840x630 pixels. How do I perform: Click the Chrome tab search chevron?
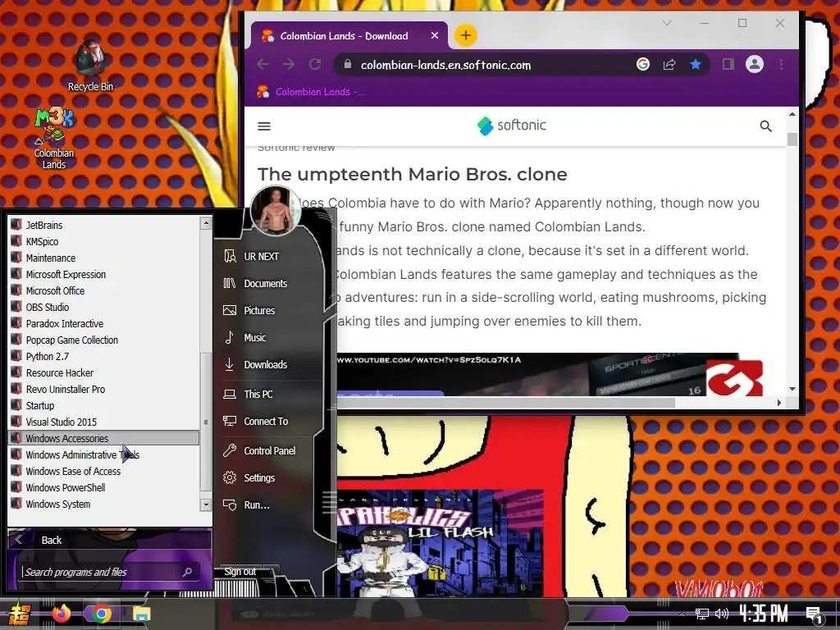(x=666, y=23)
